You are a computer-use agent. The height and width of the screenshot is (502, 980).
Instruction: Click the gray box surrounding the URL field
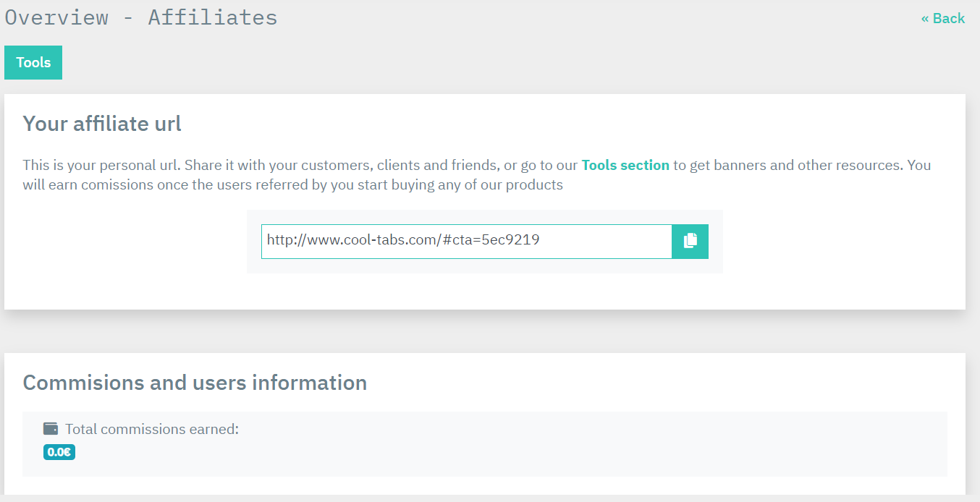point(485,265)
